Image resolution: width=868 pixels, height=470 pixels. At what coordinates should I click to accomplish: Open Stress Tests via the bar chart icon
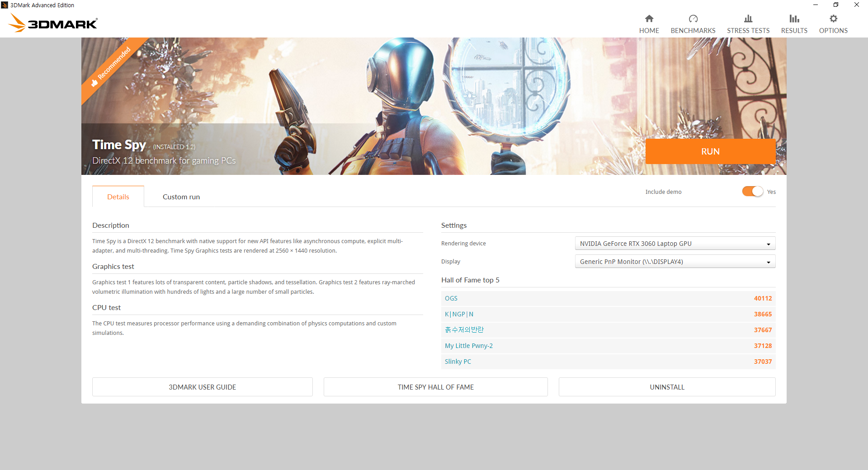click(x=748, y=19)
